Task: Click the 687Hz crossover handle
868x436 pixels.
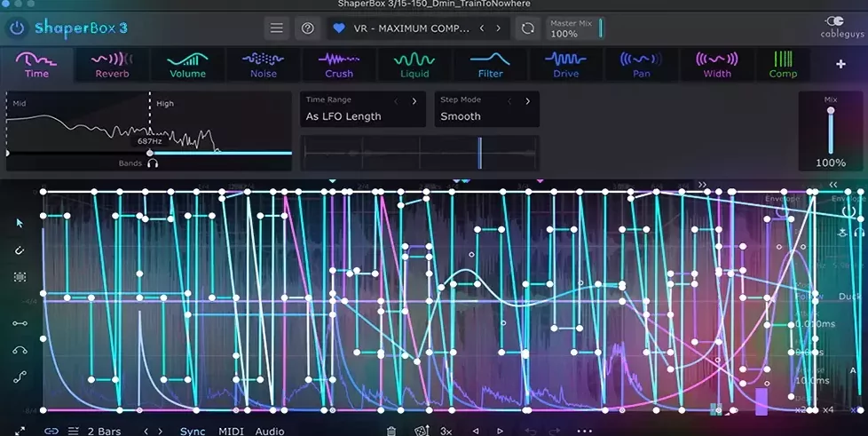Action: [149, 153]
